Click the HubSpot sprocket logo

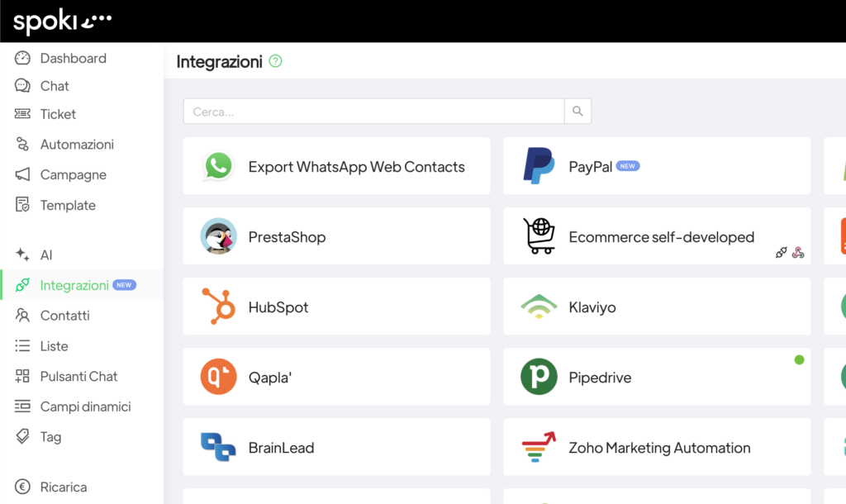coord(219,307)
